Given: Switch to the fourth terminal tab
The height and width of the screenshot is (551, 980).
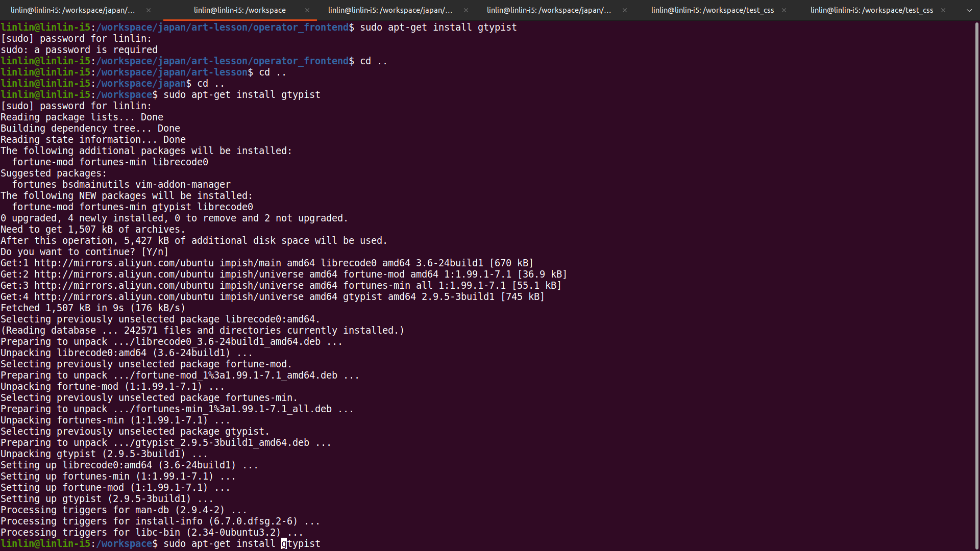Looking at the screenshot, I should pos(549,10).
